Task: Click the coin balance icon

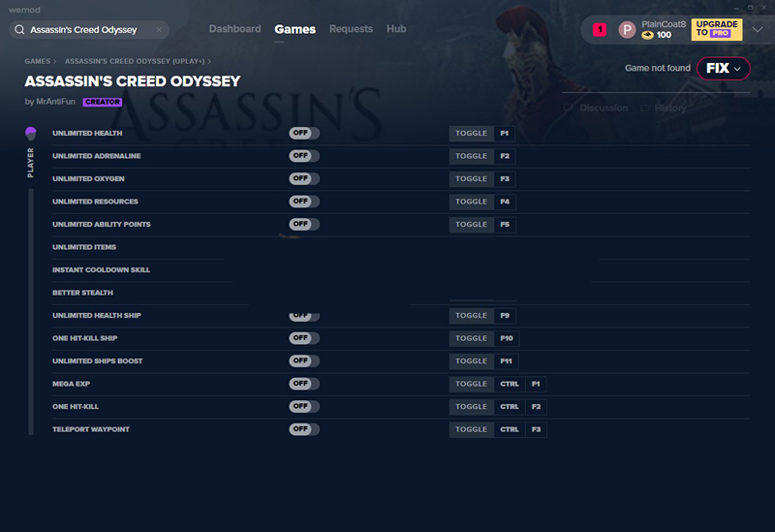Action: tap(647, 35)
